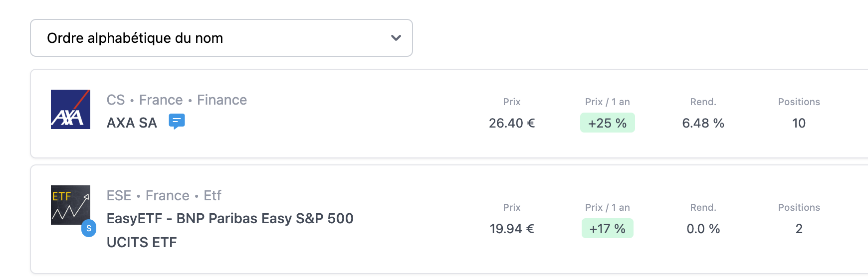Click EasyETF positions count 2
Screen dimensions: 868x279
tap(799, 229)
